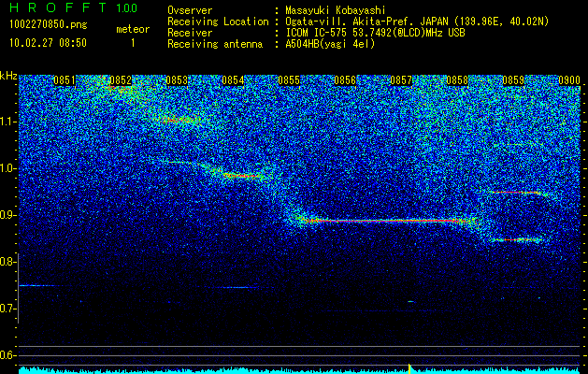The width and height of the screenshot is (588, 374).
Task: Click the 1.1 frequency axis label
Action: (8, 122)
